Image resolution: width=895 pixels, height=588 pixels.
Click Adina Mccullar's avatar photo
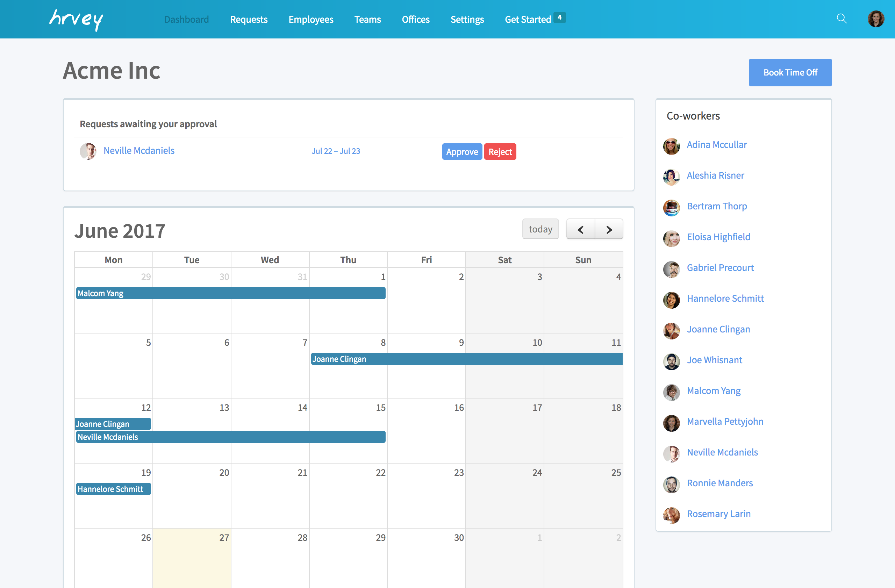point(671,146)
